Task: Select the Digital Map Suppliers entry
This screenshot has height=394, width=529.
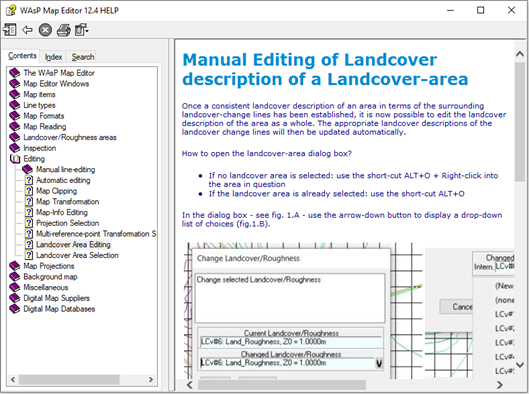Action: click(x=56, y=298)
